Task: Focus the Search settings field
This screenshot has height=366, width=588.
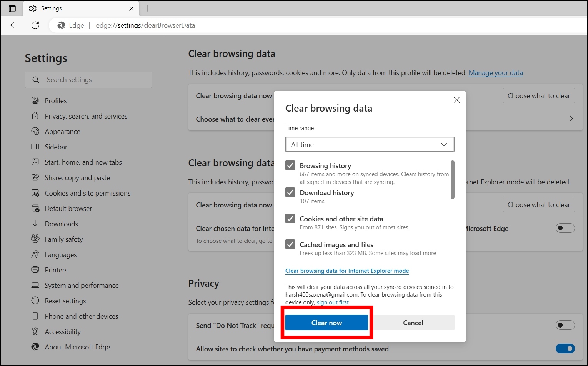Action: point(88,80)
